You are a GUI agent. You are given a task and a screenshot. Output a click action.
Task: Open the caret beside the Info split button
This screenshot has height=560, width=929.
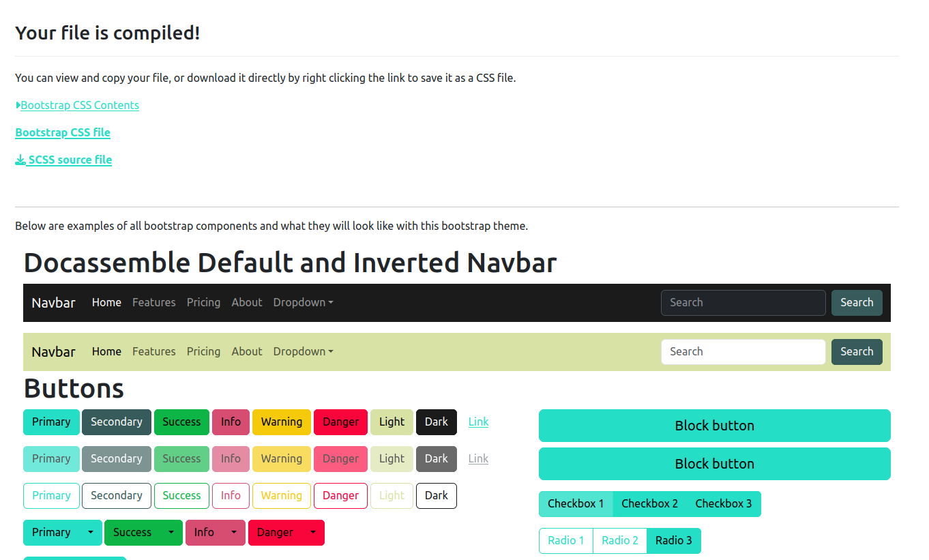[x=234, y=533]
